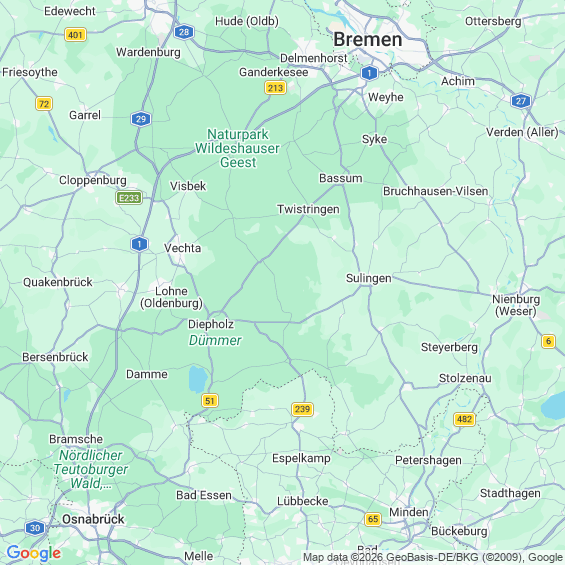Screen dimensions: 565x565
Task: Click the yellow 482 road shield
Action: coord(464,419)
